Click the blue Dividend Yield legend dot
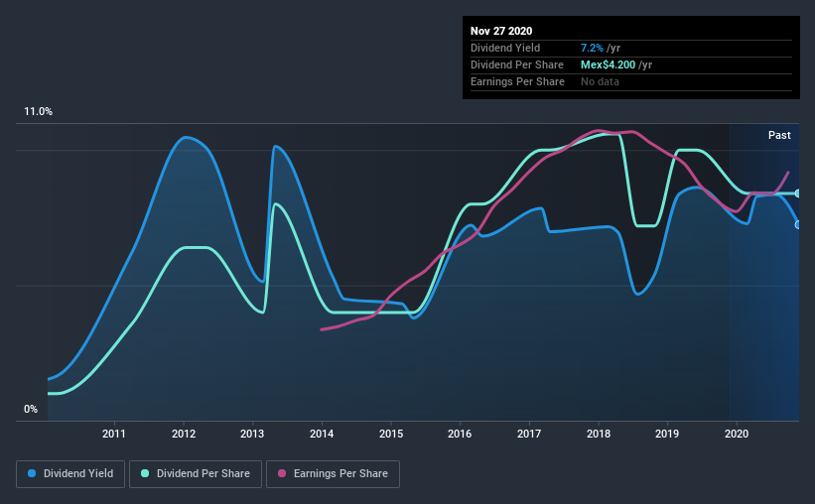815x504 pixels. (x=32, y=473)
